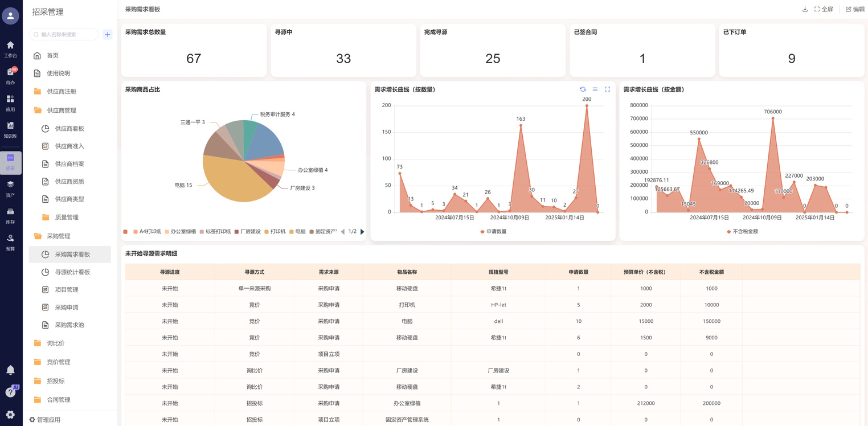Viewport: 868px width, 426px height.
Task: Click the download icon in top bar
Action: pos(805,9)
